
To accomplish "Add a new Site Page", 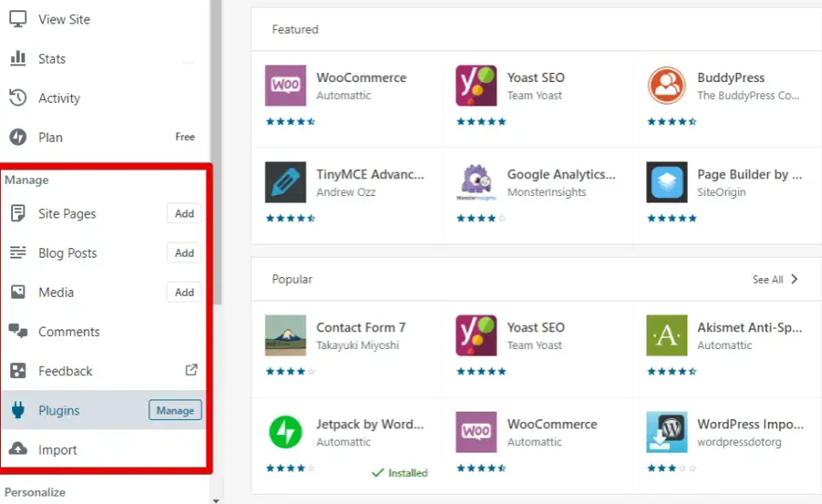I will tap(185, 213).
